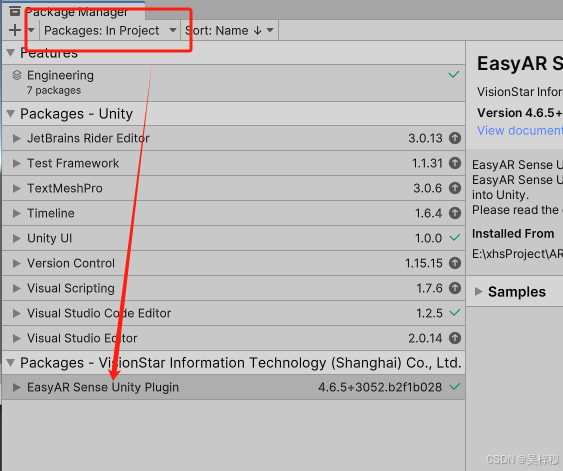Select the Visual Studio Editor package
Viewport: 563px width, 471px height.
(x=233, y=338)
